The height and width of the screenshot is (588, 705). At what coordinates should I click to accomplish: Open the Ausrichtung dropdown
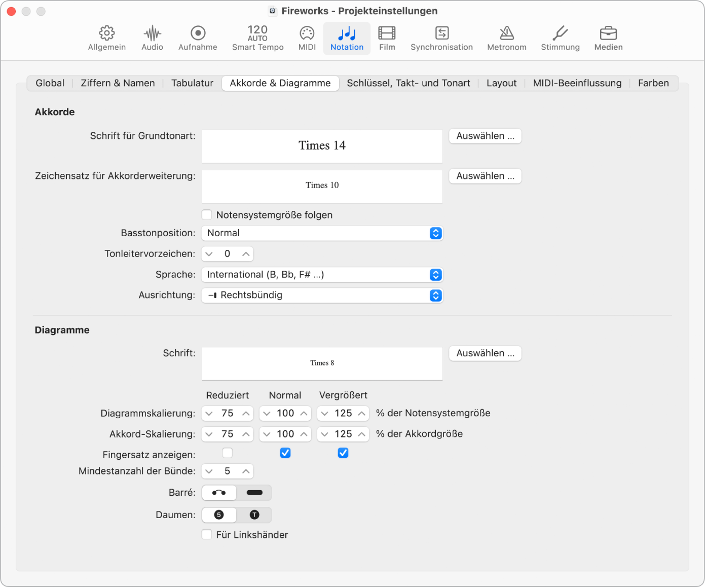322,295
